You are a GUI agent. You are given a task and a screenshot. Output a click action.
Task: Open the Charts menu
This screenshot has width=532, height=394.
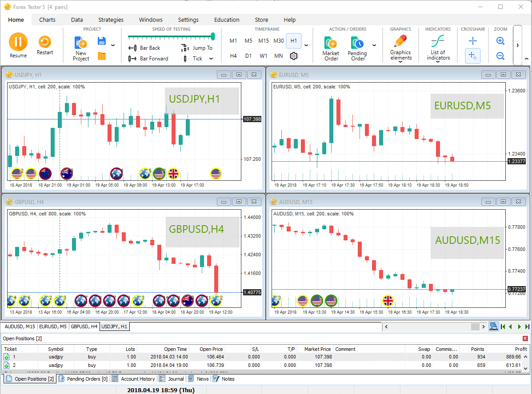coord(47,20)
